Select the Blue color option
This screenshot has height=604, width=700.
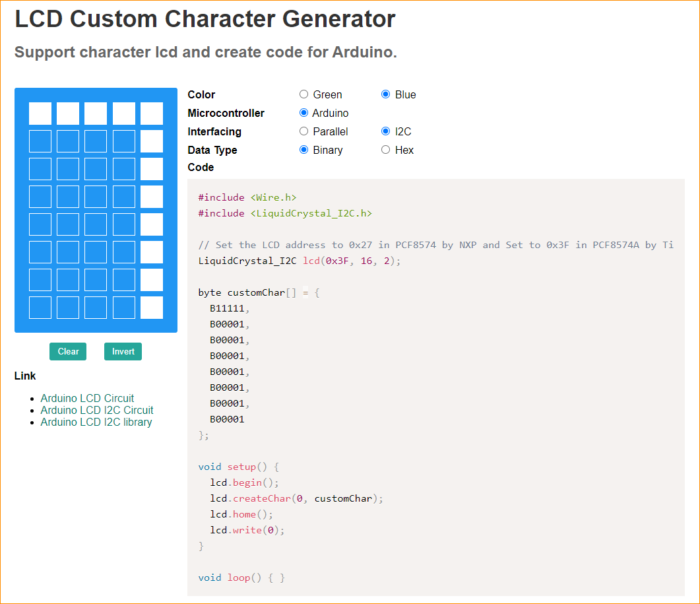tap(386, 94)
